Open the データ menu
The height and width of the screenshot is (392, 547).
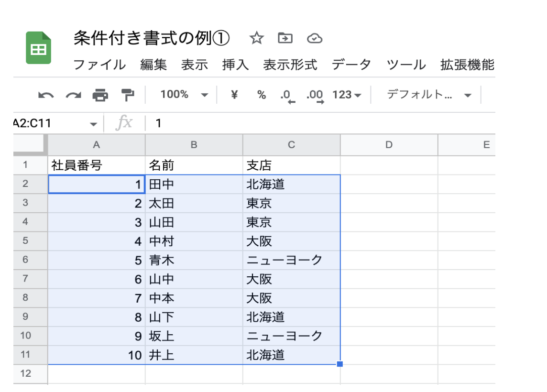(x=351, y=65)
